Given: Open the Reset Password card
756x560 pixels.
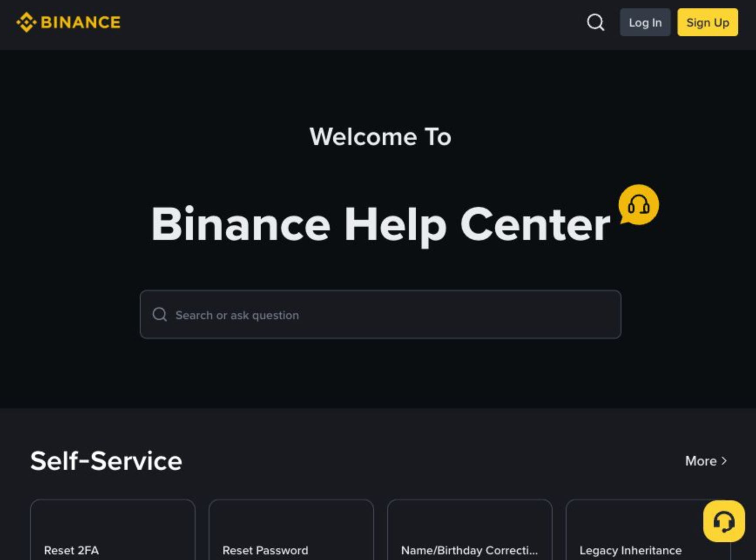Looking at the screenshot, I should tap(291, 530).
